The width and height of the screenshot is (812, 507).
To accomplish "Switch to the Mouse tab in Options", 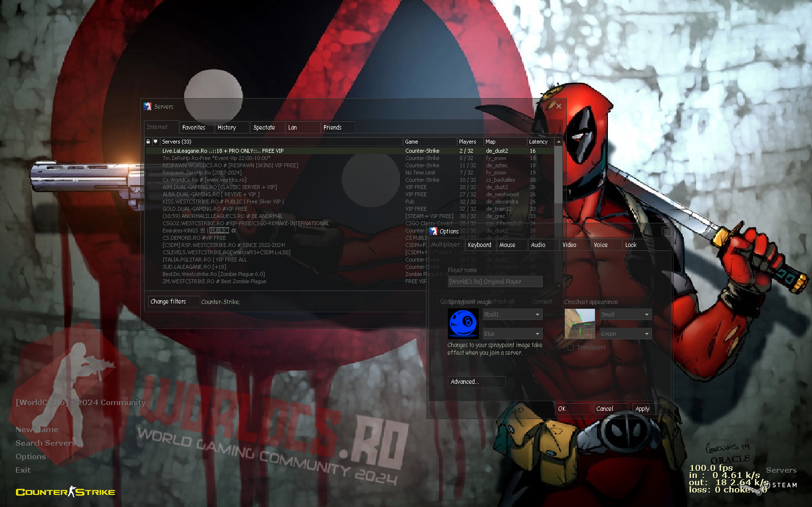I will [x=512, y=245].
